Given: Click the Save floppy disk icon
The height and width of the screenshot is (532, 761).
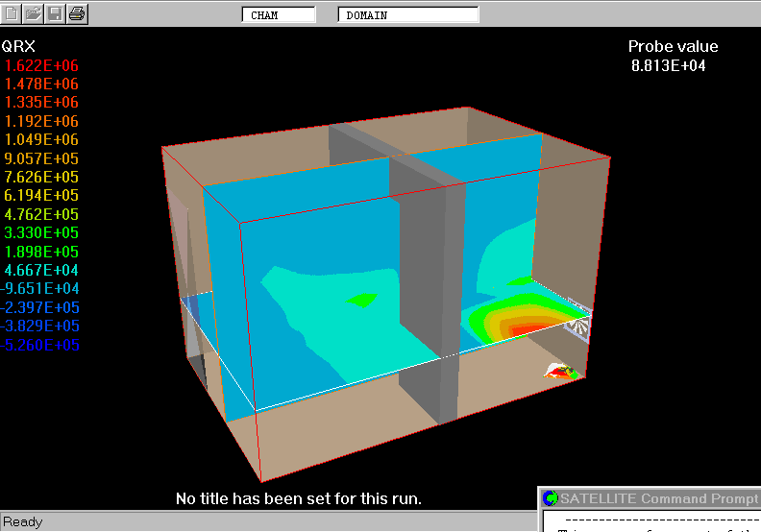Looking at the screenshot, I should [56, 13].
